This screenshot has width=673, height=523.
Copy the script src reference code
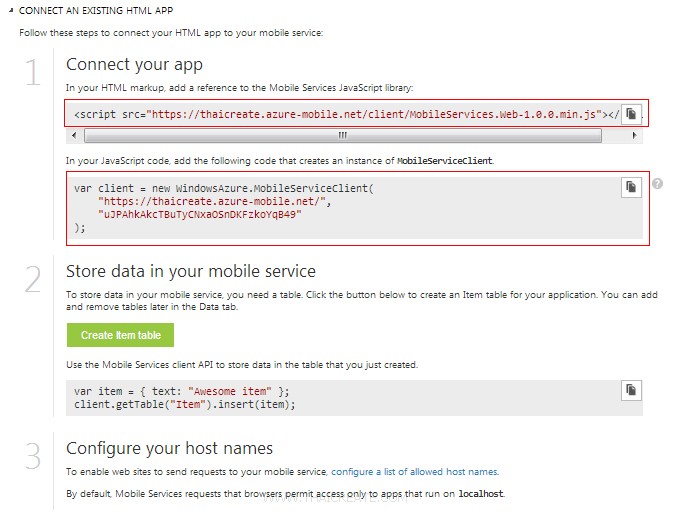point(631,114)
